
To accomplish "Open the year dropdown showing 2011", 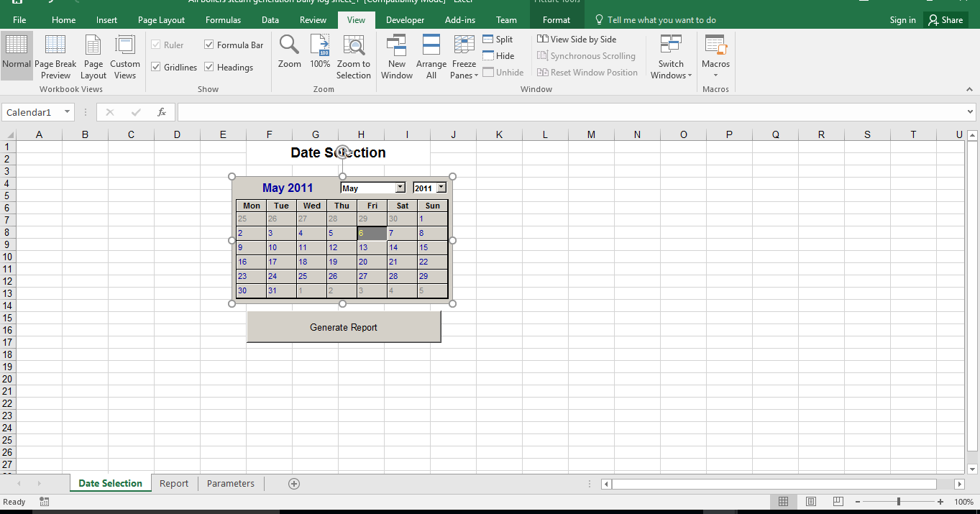I will point(441,187).
